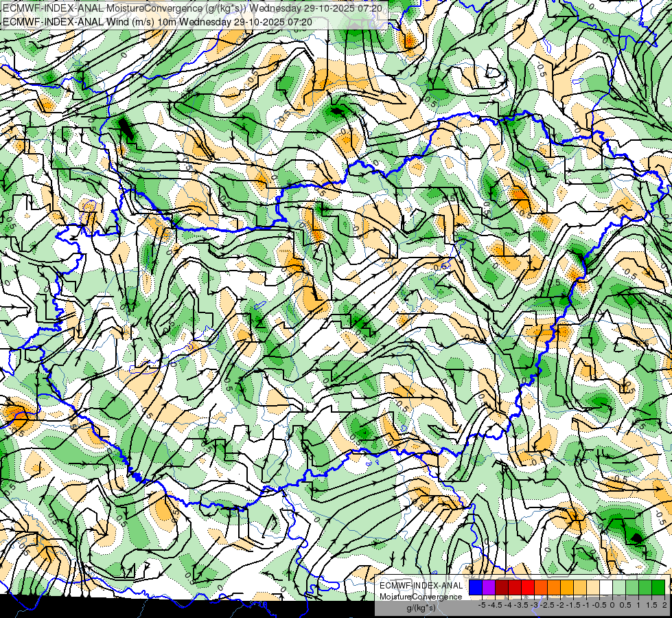
Task: Click the 1.5 tick label in the legend
Action: point(651,605)
